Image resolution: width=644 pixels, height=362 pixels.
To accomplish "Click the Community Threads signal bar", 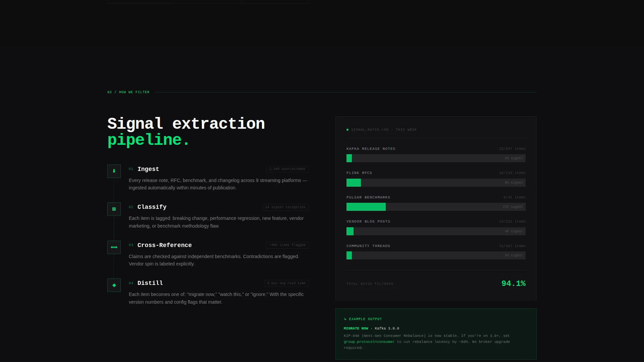I will (x=436, y=255).
